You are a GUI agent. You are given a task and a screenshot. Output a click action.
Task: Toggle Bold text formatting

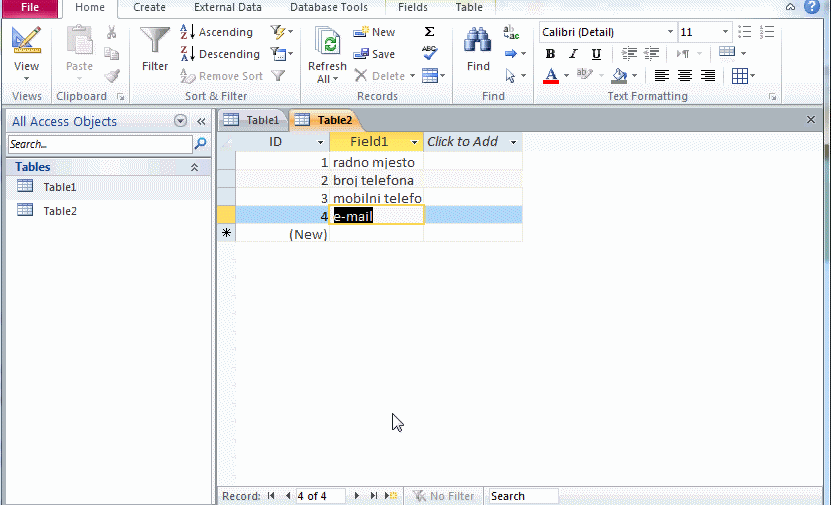[x=550, y=54]
